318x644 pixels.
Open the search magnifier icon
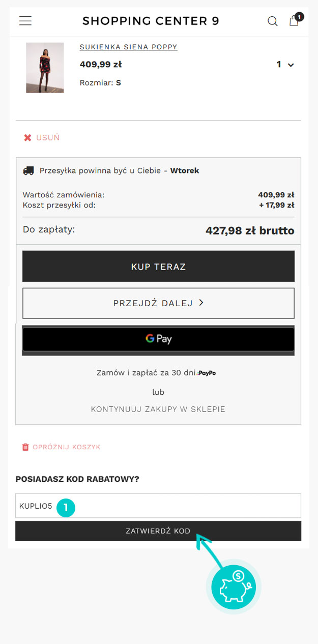pos(273,21)
